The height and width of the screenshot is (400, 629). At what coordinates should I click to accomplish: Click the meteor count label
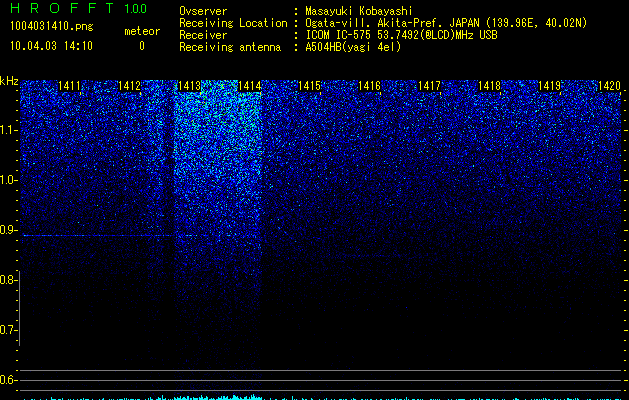click(142, 31)
